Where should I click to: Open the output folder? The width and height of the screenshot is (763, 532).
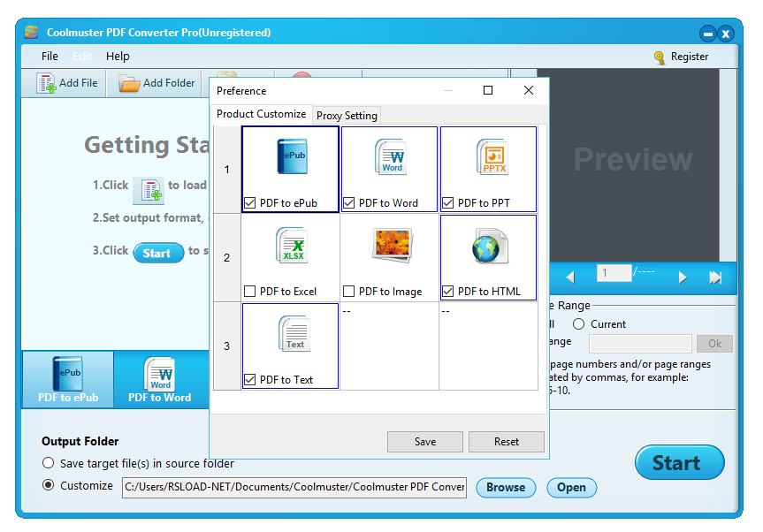572,488
